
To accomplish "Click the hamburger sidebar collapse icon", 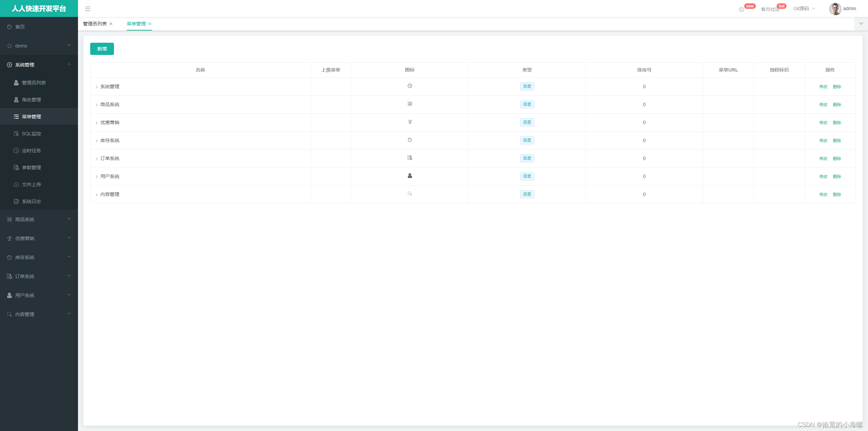I will tap(88, 9).
